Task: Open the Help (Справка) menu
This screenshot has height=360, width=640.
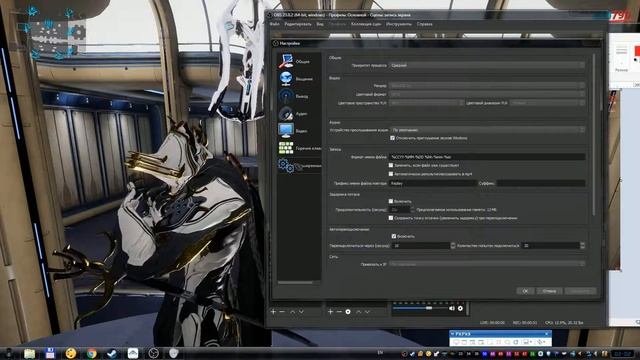Action: (424, 24)
